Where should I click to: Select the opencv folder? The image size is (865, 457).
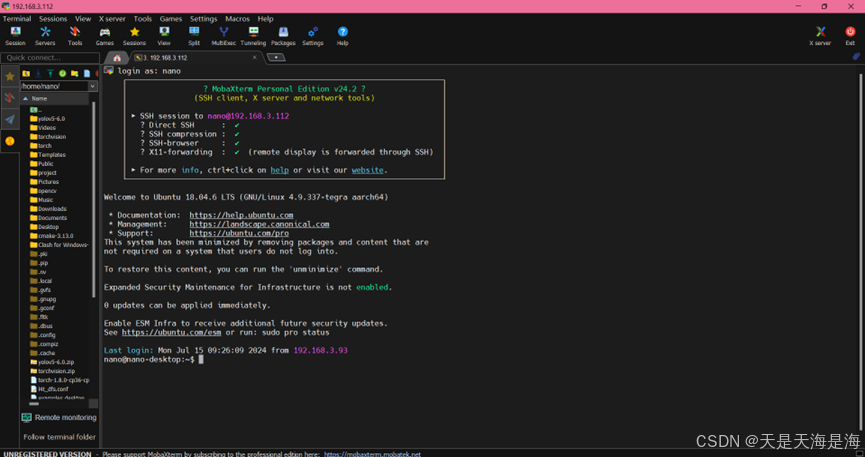[44, 190]
